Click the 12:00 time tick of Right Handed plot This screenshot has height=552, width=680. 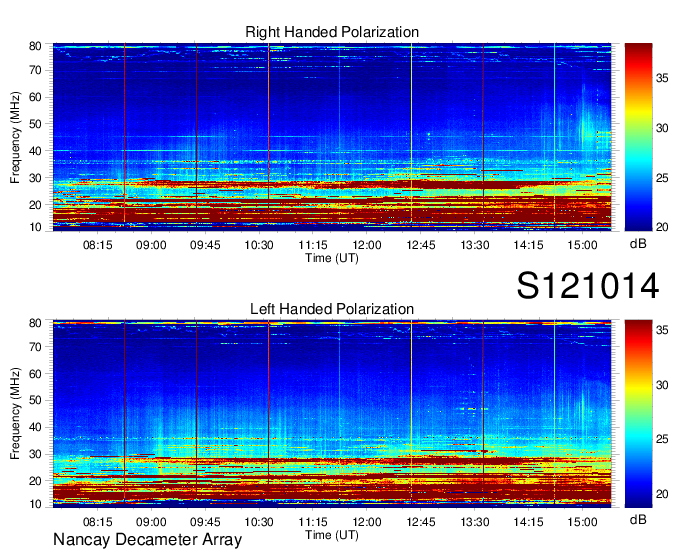(367, 245)
